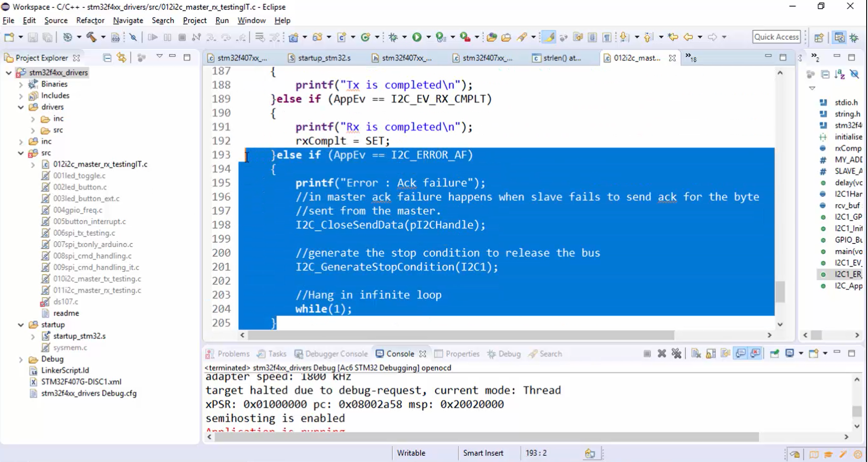Image resolution: width=868 pixels, height=462 pixels.
Task: Open the Navigate menu
Action: [128, 20]
